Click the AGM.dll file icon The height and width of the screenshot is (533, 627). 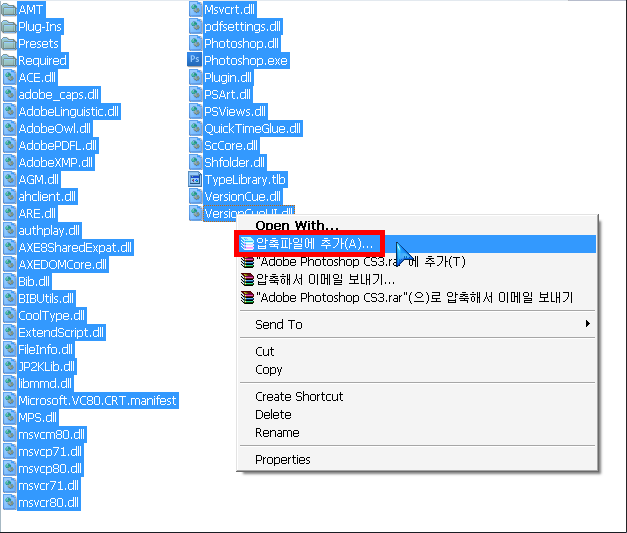(9, 179)
